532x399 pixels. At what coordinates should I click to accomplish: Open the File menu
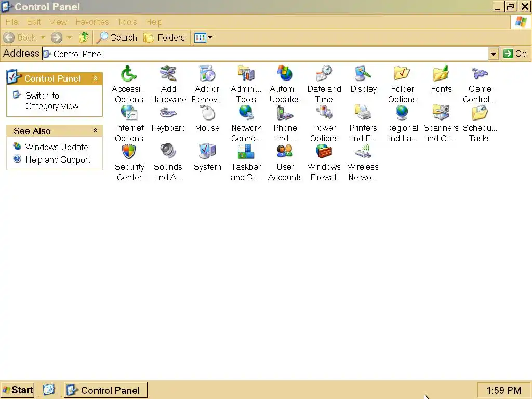coord(12,22)
